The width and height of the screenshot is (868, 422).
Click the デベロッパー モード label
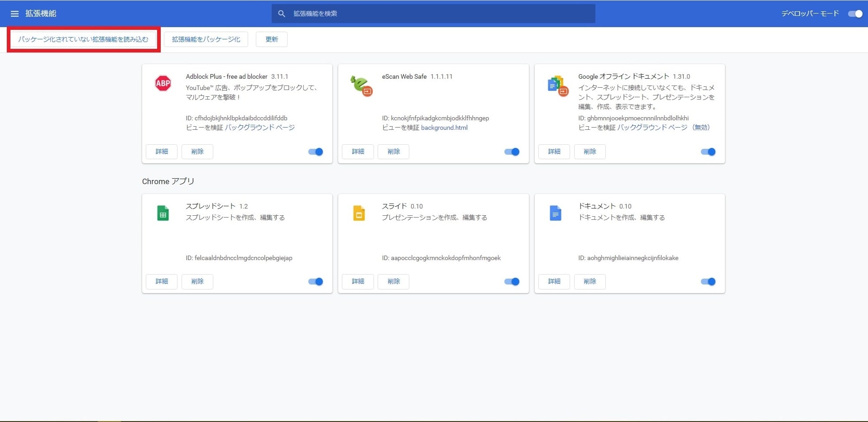click(810, 14)
